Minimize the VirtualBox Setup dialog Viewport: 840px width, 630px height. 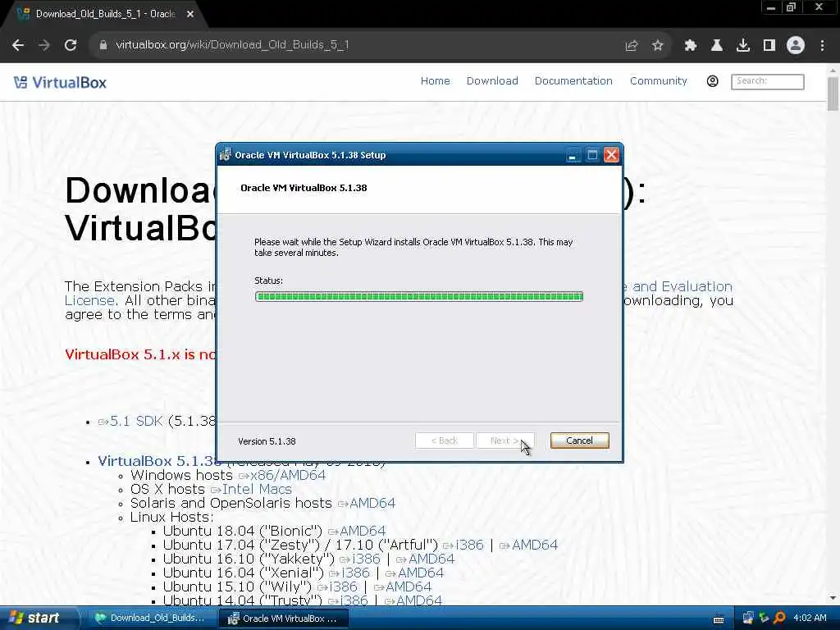pos(573,155)
